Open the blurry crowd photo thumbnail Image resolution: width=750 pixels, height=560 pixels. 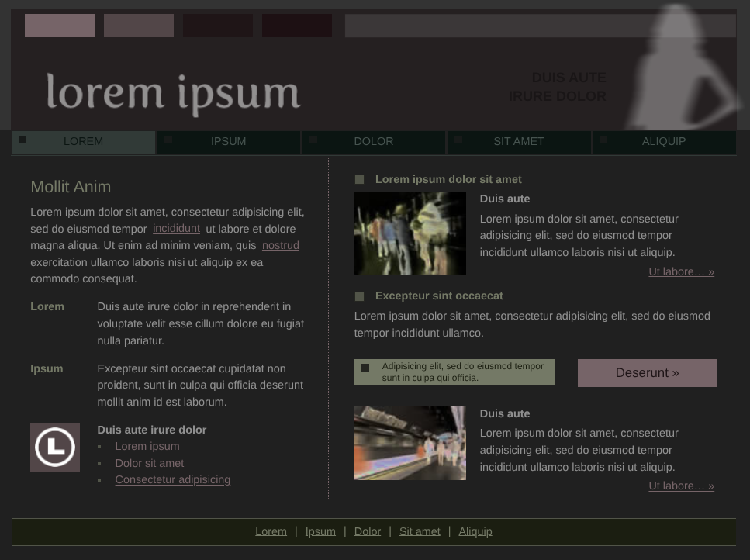tap(410, 233)
